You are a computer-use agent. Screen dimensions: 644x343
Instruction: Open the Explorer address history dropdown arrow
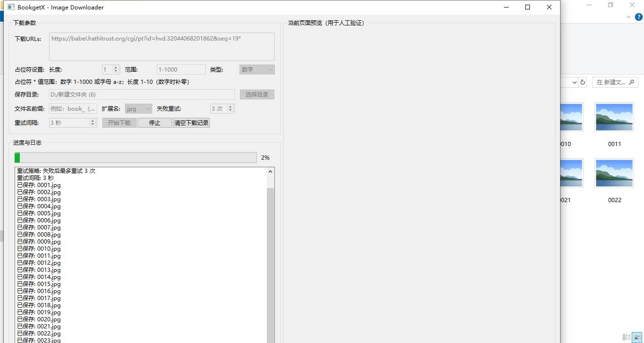click(x=574, y=82)
